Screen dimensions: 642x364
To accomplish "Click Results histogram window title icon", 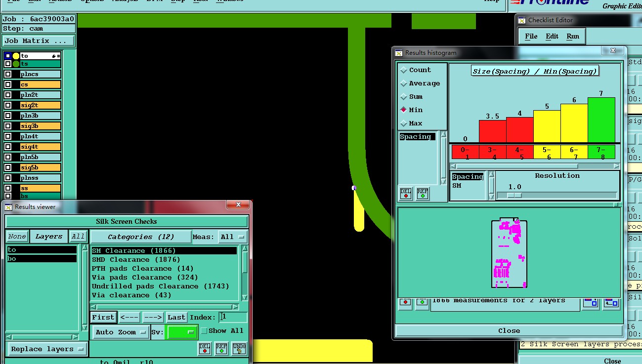I will point(399,52).
